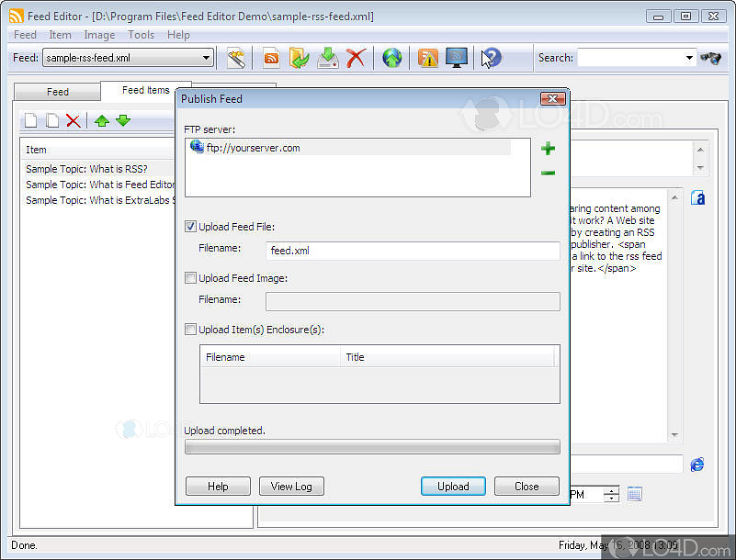Screen dimensions: 736x560
Task: Switch to the Feed tab
Action: coord(58,92)
